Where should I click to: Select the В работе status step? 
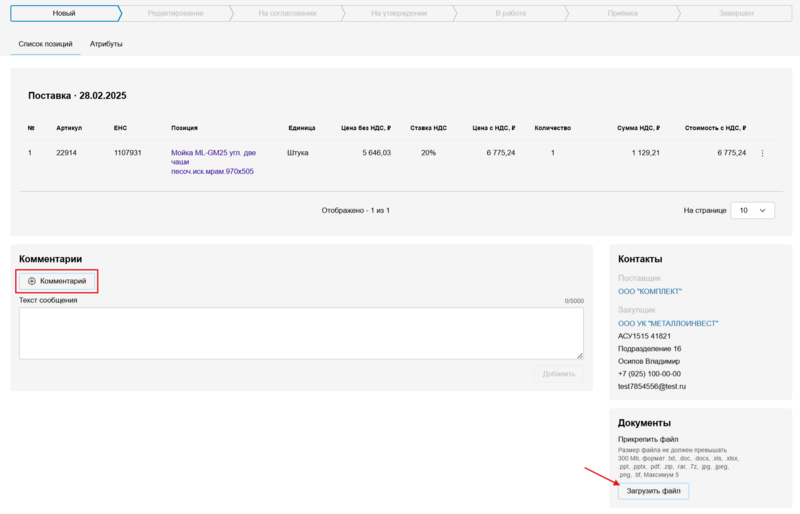tap(510, 13)
